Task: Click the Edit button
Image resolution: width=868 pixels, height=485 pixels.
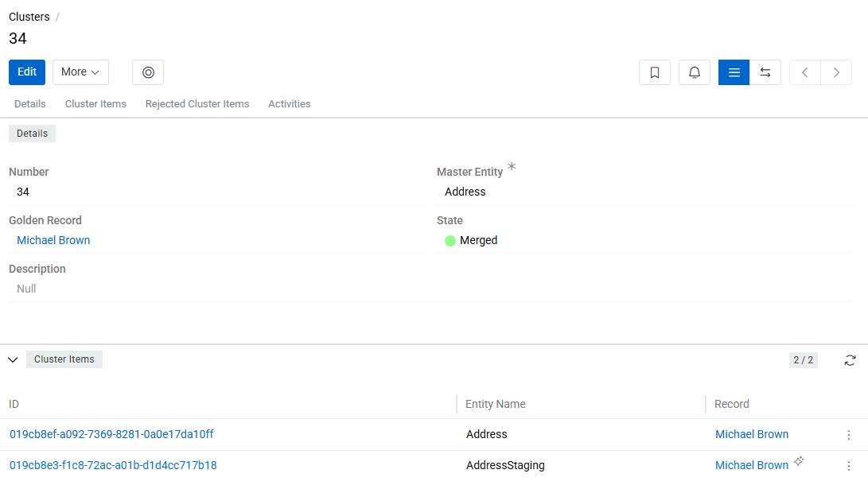Action: click(27, 72)
